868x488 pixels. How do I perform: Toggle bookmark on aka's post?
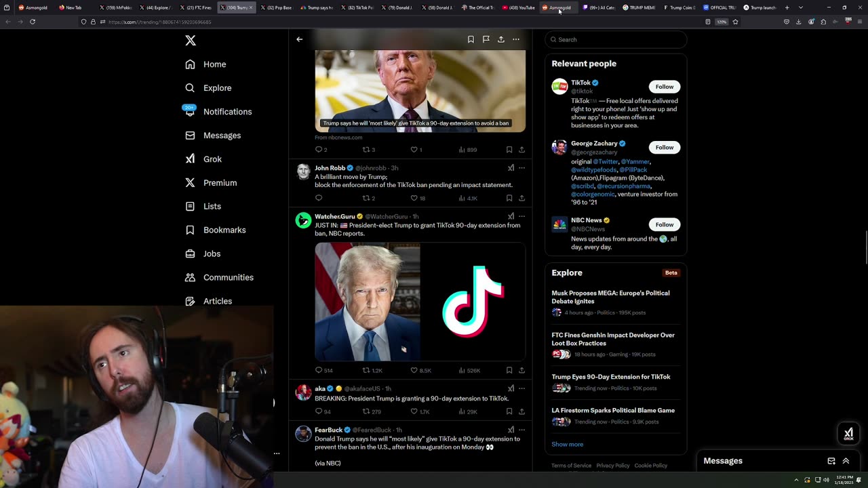click(x=509, y=411)
